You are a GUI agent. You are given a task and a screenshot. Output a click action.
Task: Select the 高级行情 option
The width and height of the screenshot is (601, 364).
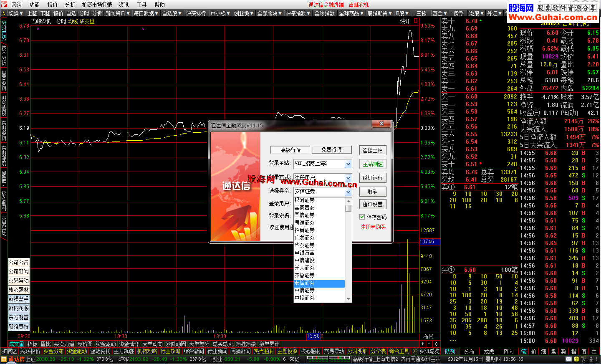(x=290, y=150)
